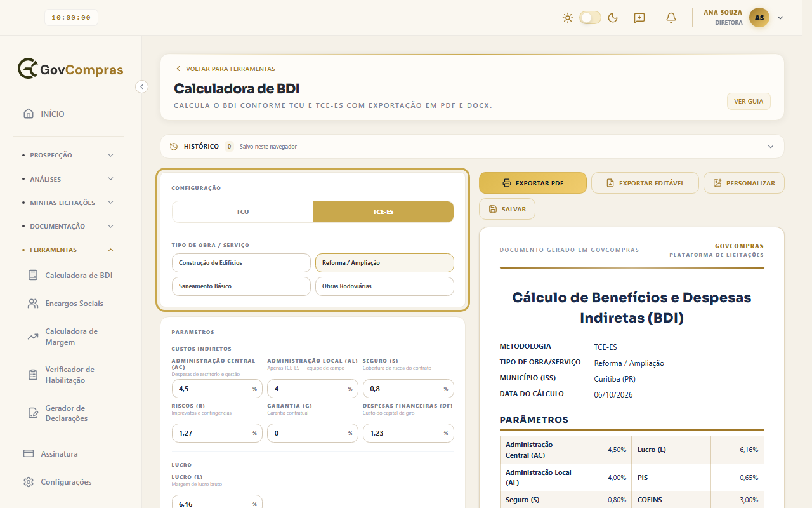Click the 3,00% COFINS table cell
This screenshot has width=812, height=508.
pyautogui.click(x=738, y=500)
